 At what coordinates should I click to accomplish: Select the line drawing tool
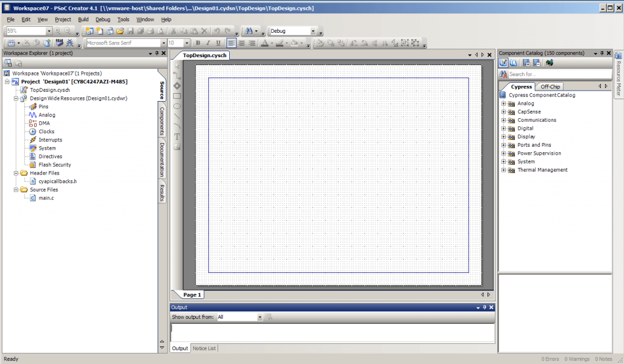click(177, 116)
